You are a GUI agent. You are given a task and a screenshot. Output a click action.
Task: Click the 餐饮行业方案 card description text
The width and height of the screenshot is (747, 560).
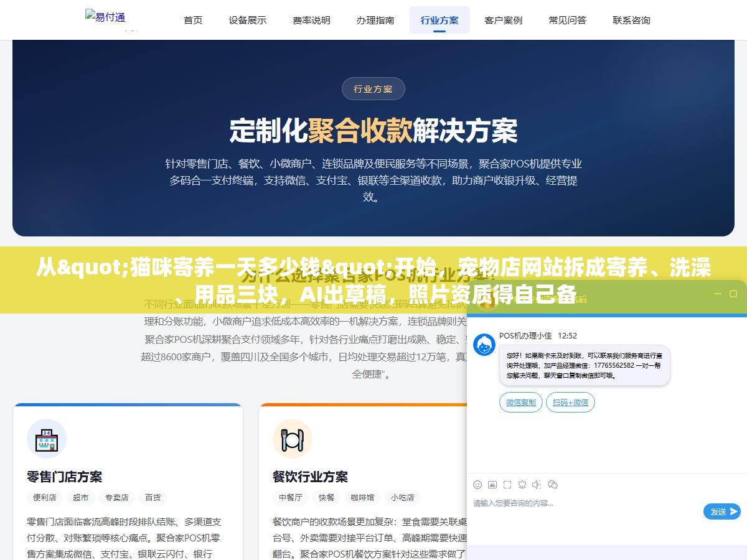coord(369,538)
